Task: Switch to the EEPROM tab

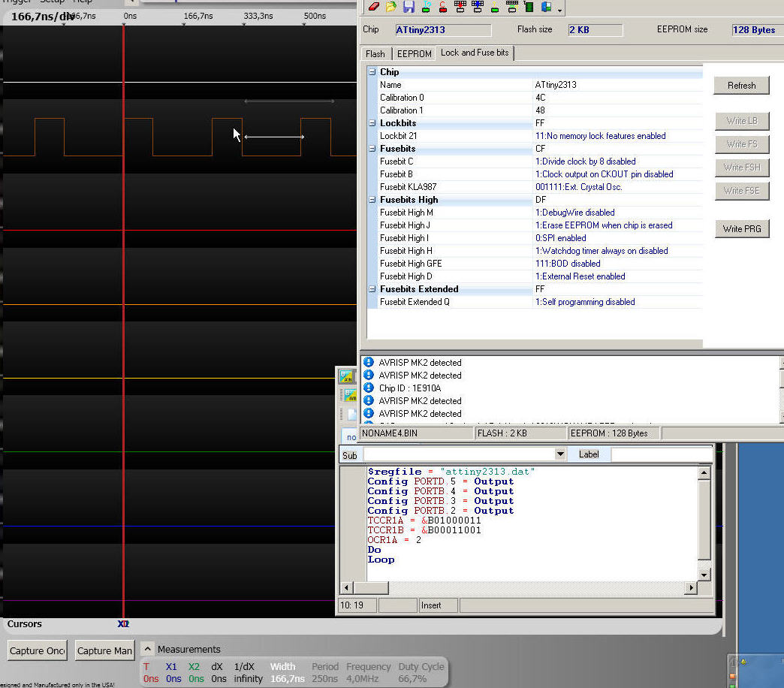Action: coord(414,54)
